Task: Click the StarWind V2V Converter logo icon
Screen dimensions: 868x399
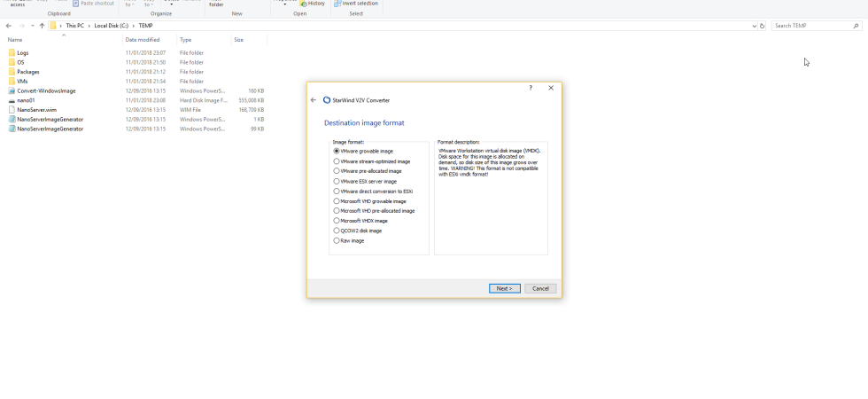Action: [x=327, y=100]
